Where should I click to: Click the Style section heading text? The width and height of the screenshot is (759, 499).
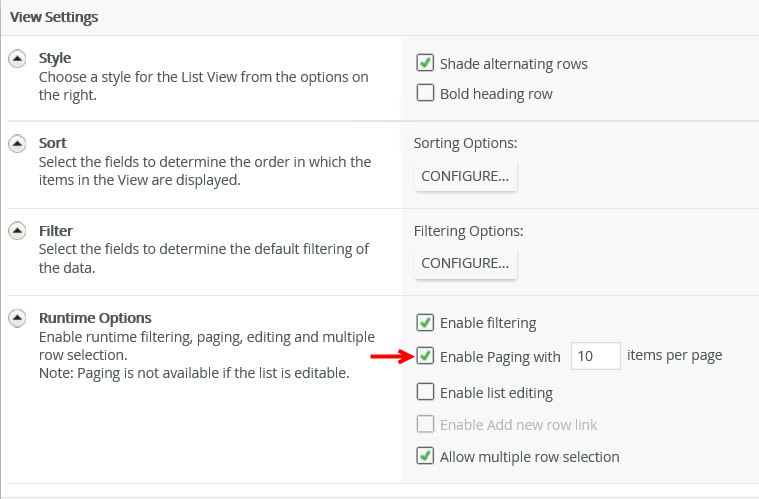(x=55, y=58)
